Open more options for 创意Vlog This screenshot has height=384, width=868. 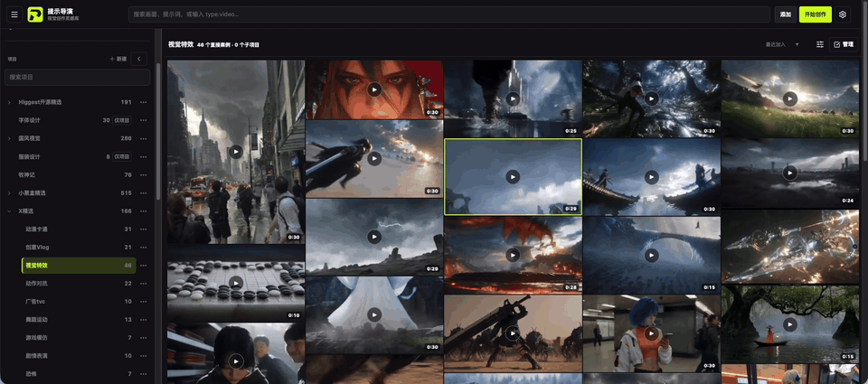(x=144, y=248)
